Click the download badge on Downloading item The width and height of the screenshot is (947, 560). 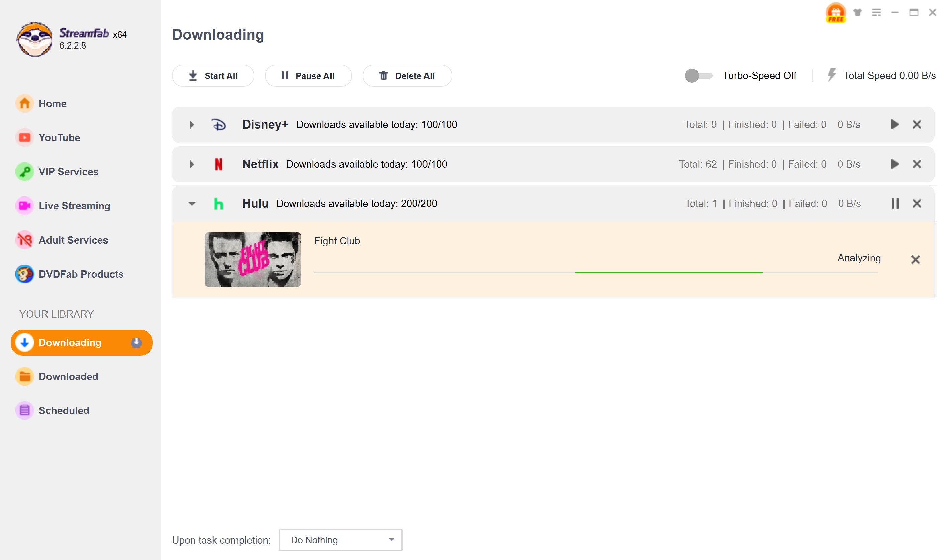click(136, 342)
